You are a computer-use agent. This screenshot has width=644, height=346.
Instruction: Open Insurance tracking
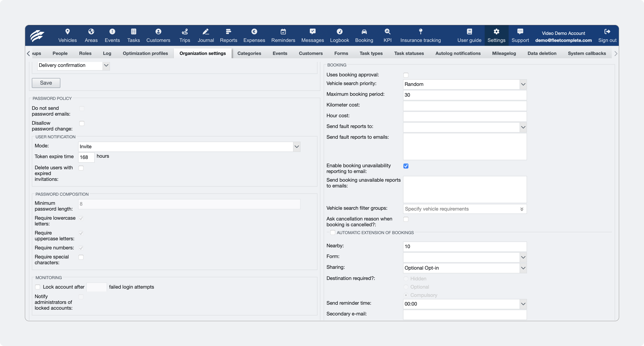pos(421,36)
